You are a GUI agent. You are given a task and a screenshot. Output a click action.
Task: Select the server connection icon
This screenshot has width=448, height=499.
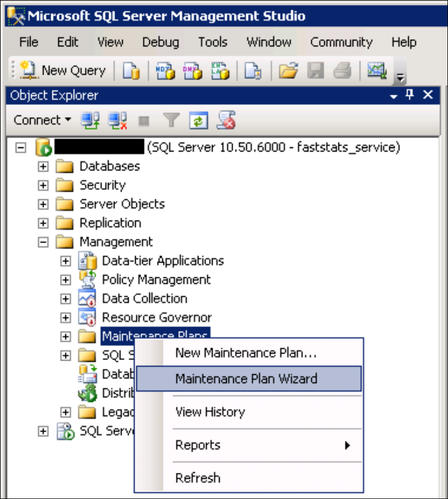(x=44, y=147)
